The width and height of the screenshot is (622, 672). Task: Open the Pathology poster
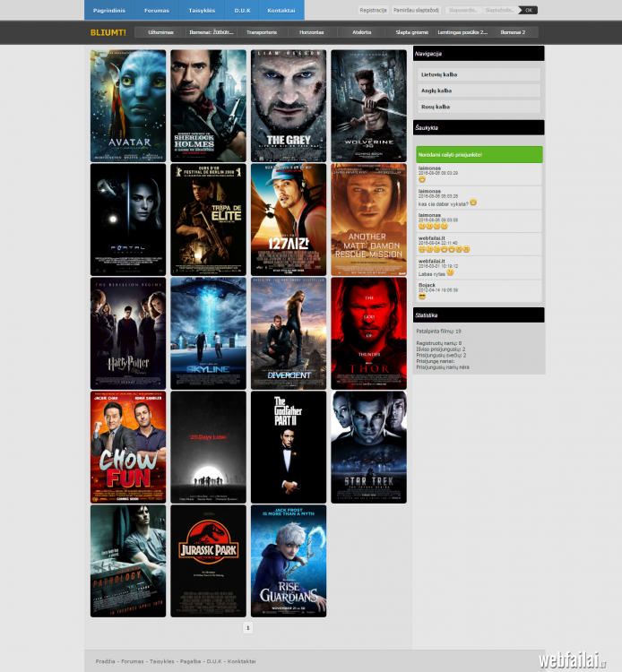click(128, 561)
